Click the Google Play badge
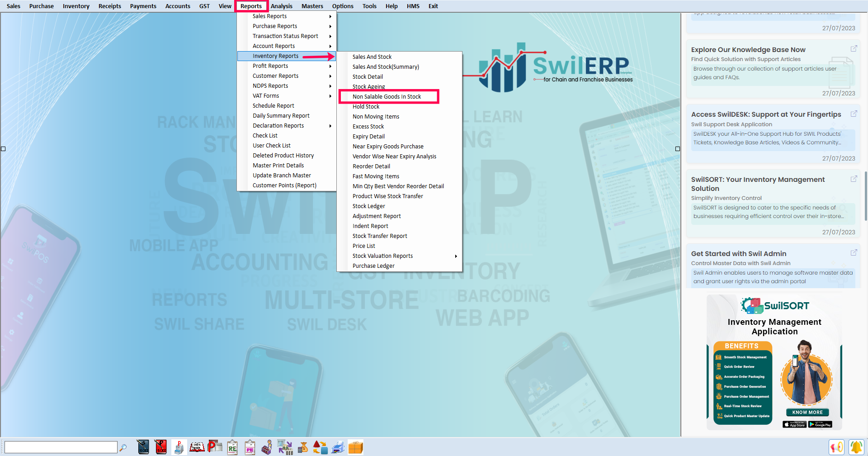The width and height of the screenshot is (868, 456). coord(820,424)
